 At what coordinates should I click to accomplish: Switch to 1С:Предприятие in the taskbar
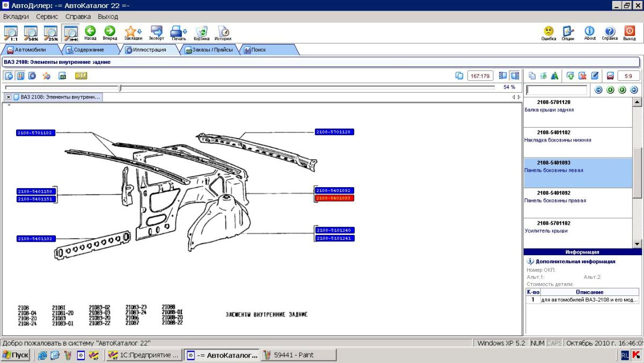(144, 355)
